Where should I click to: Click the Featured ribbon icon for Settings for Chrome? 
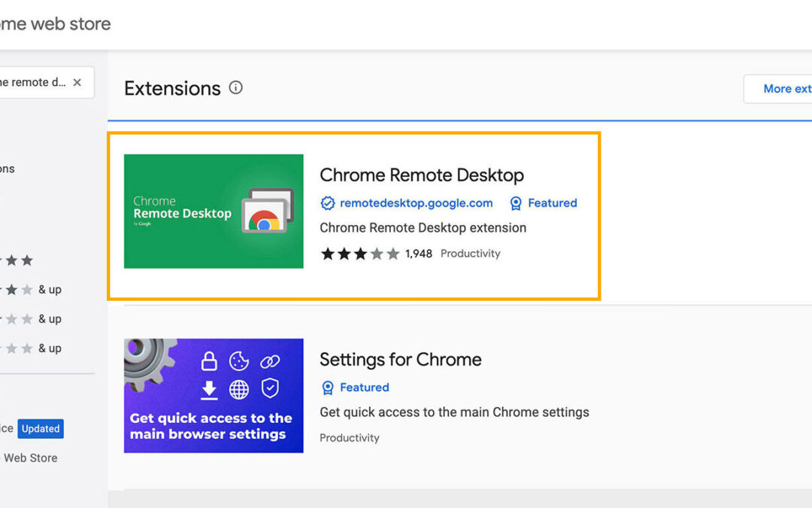[327, 388]
